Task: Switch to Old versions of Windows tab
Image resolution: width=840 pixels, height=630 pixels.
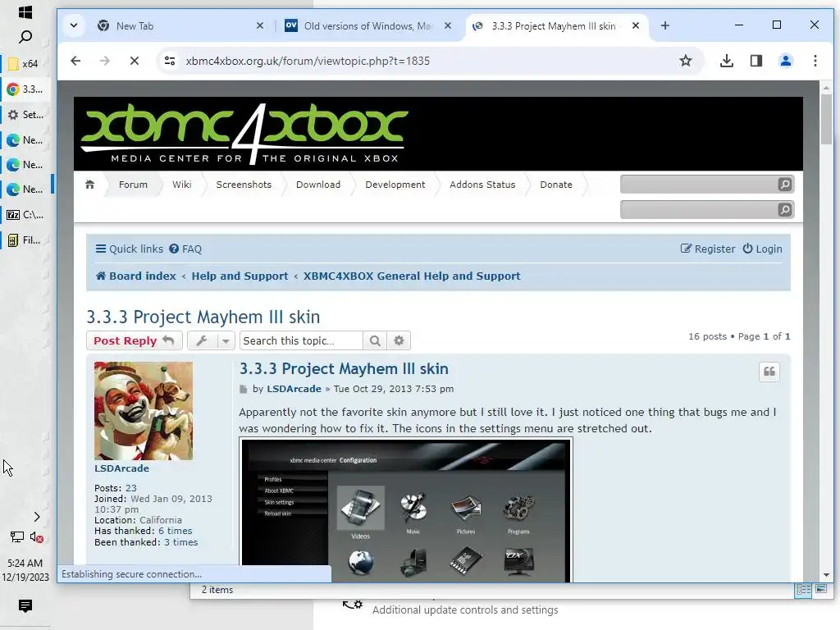Action: coord(368,25)
